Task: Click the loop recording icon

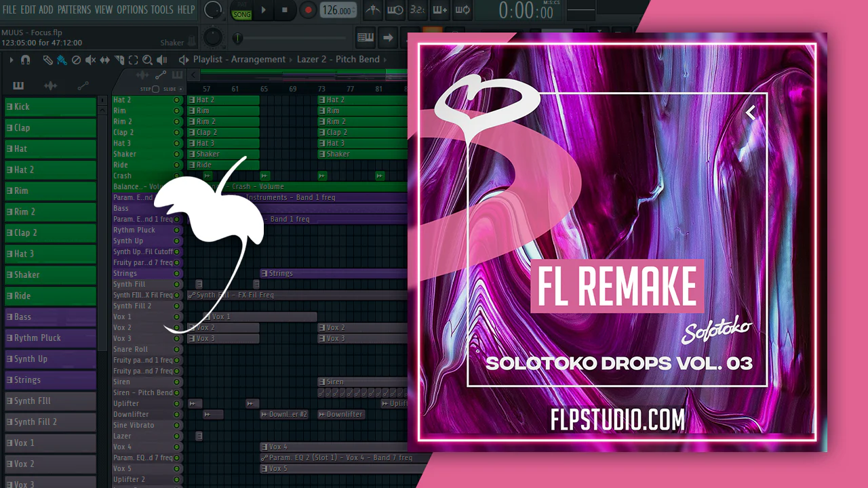Action: 462,10
